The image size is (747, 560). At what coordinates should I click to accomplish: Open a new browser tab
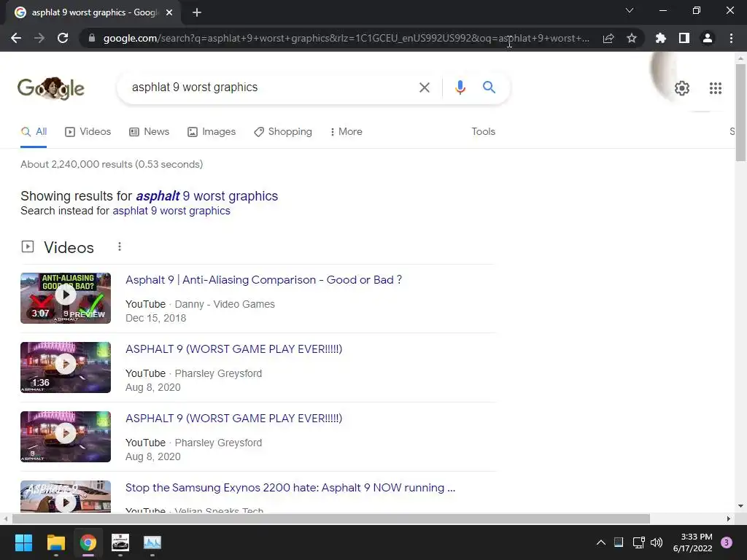click(197, 12)
